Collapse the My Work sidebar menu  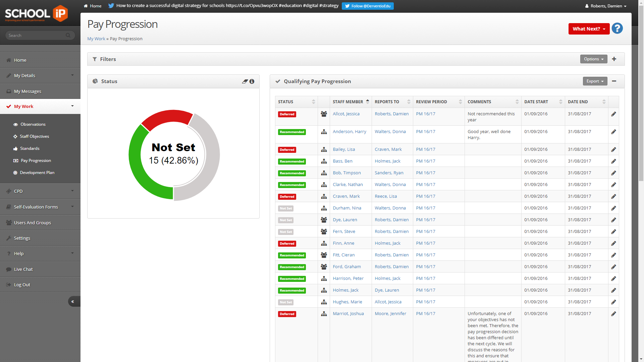point(40,106)
